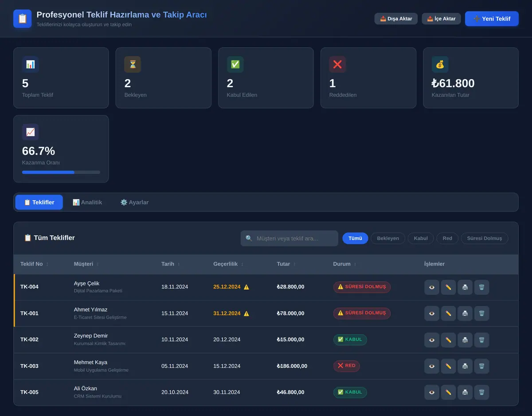Sort by Geçerlilik date column
532x416 pixels.
(228, 264)
